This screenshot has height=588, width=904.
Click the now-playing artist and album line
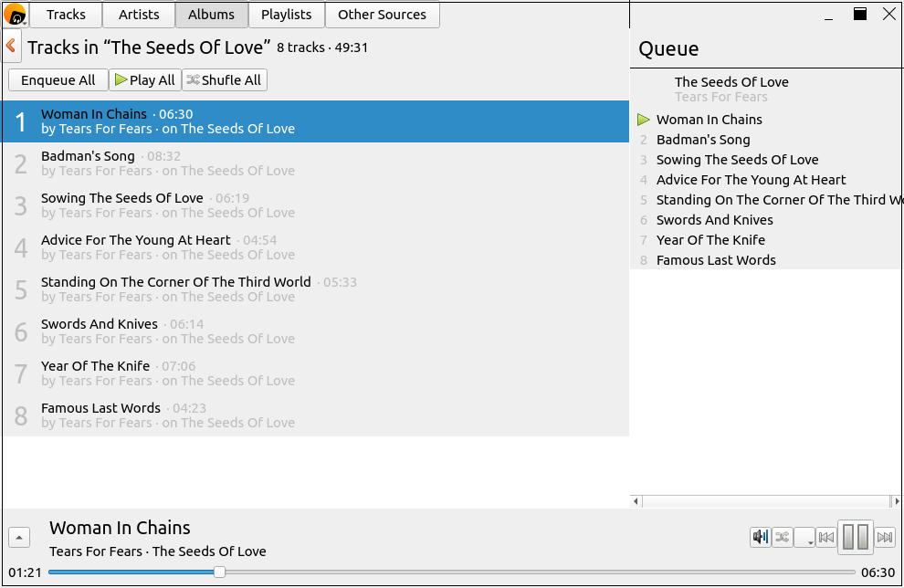[x=158, y=551]
